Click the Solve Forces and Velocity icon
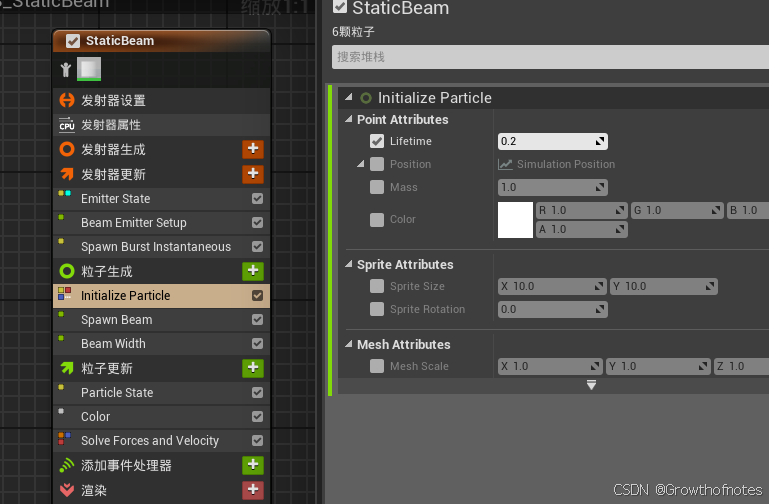 click(65, 438)
